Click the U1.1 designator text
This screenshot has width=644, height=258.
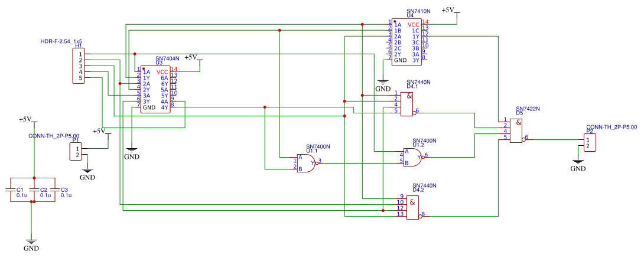coord(312,151)
